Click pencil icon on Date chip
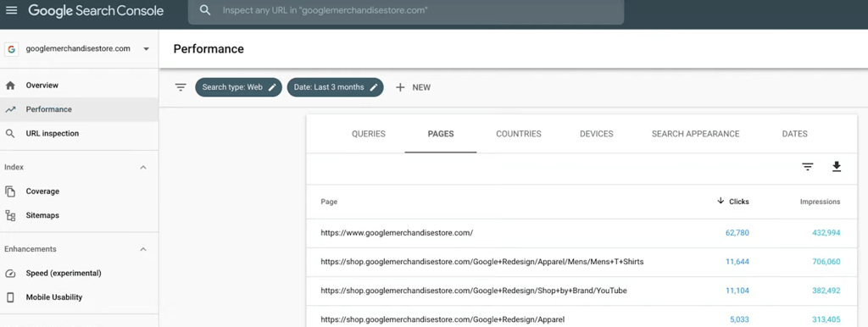The width and height of the screenshot is (868, 327). 374,87
